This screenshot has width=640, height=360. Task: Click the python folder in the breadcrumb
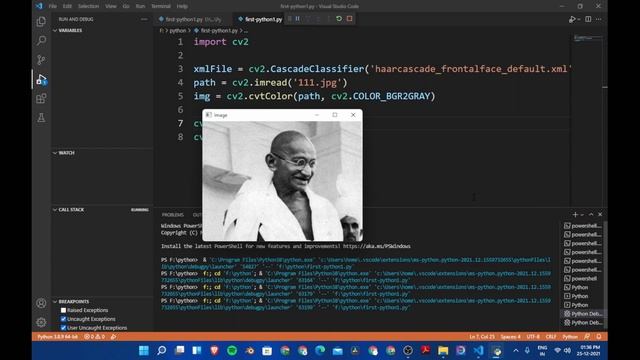[178, 31]
